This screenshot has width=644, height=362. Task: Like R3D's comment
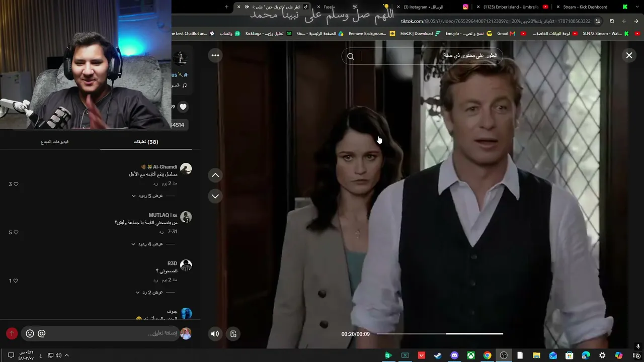(16, 281)
